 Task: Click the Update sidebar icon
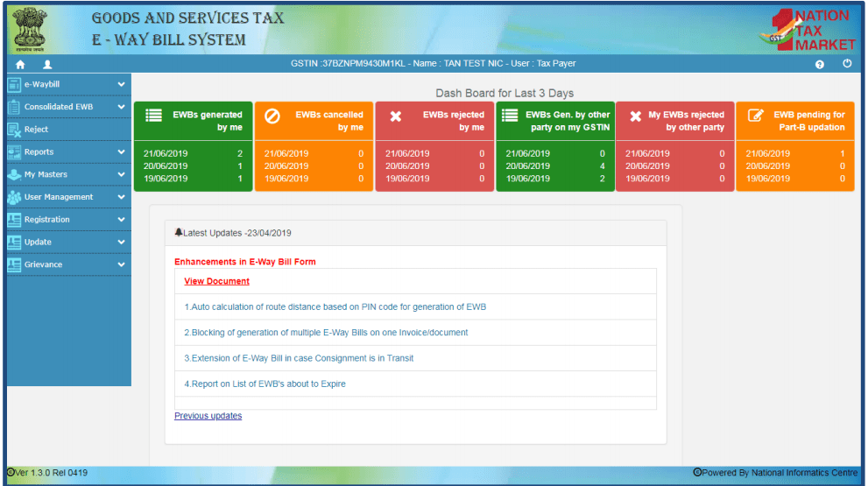click(x=14, y=243)
